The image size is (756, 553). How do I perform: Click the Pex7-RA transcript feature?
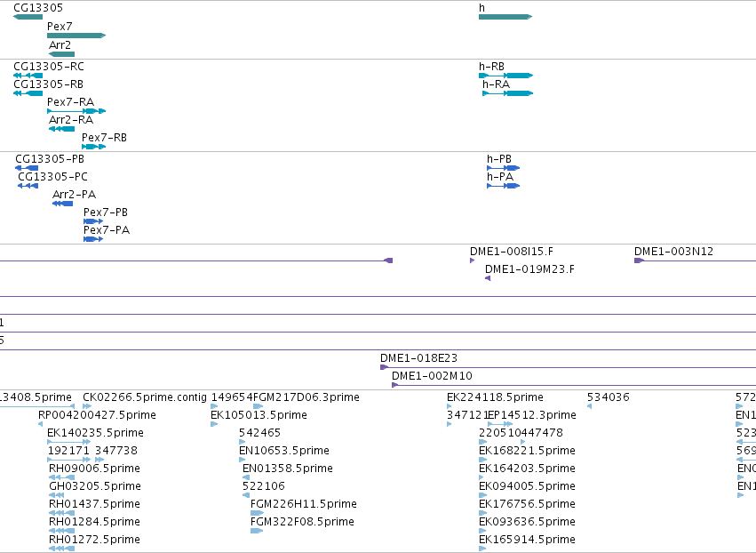[76, 111]
